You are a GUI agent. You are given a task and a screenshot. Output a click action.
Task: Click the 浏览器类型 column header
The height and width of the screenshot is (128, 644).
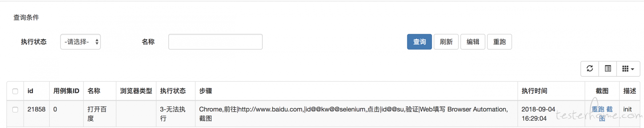136,91
